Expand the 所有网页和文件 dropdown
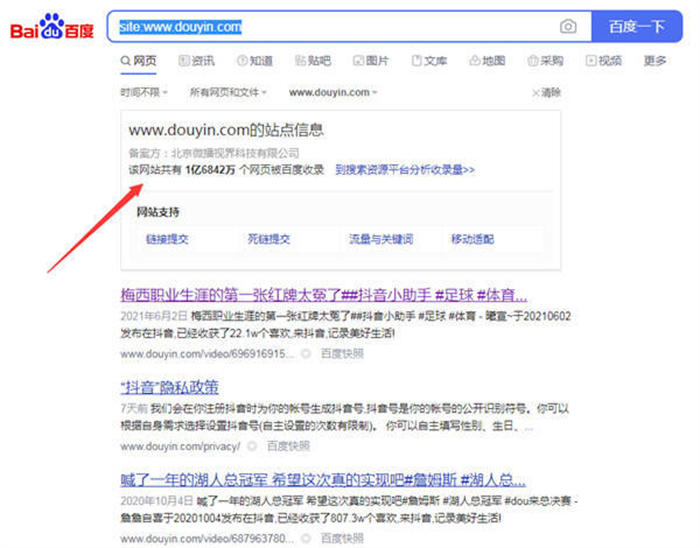Image resolution: width=700 pixels, height=548 pixels. pos(229,92)
